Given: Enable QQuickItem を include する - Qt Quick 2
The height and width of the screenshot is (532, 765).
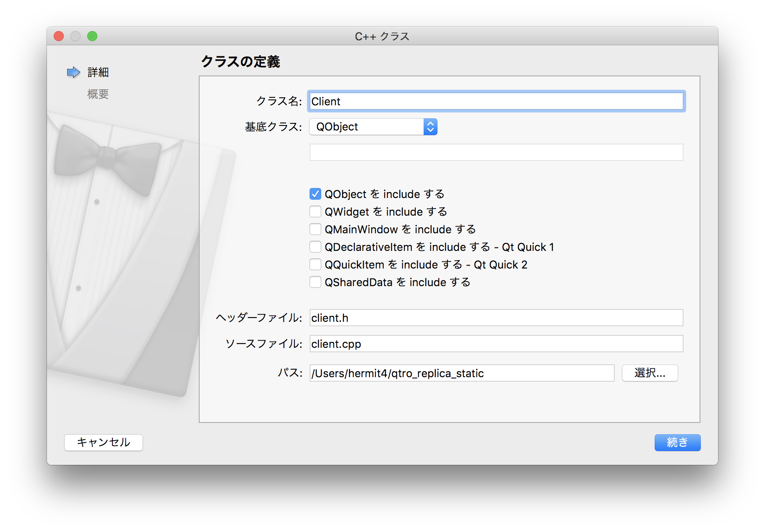Looking at the screenshot, I should click(315, 264).
